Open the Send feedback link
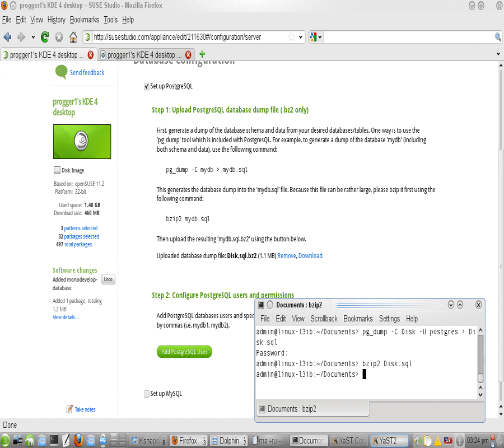Screen dimensions: 504x448 (x=87, y=73)
